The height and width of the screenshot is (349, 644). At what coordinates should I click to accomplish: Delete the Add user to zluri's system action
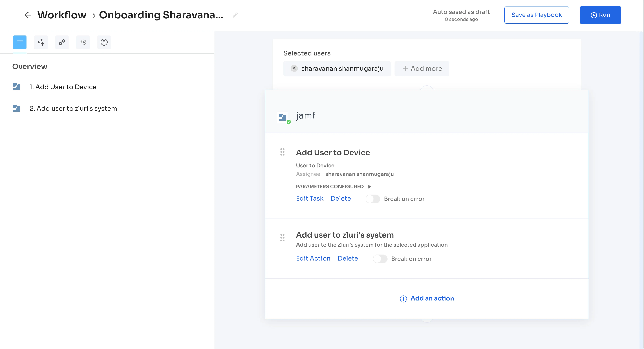coord(348,258)
